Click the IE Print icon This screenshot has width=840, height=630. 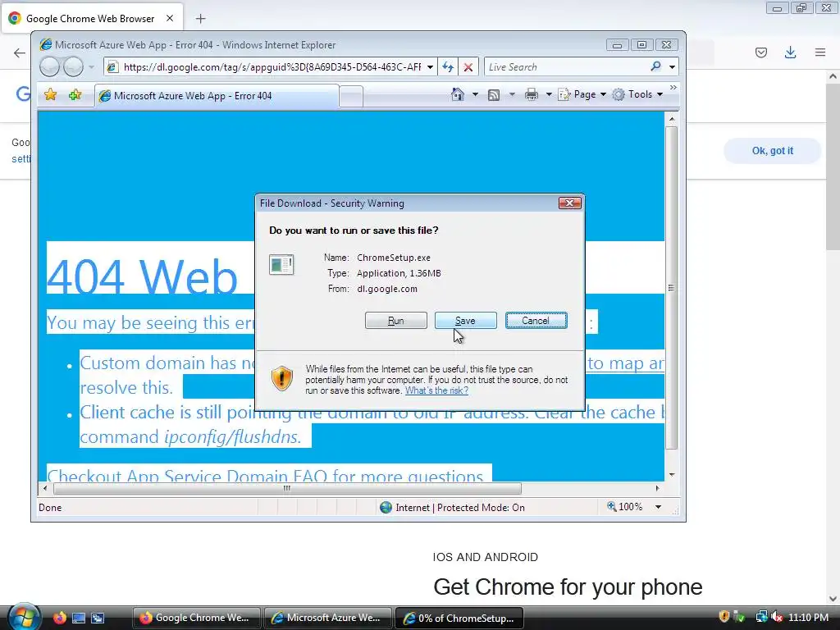pyautogui.click(x=532, y=95)
